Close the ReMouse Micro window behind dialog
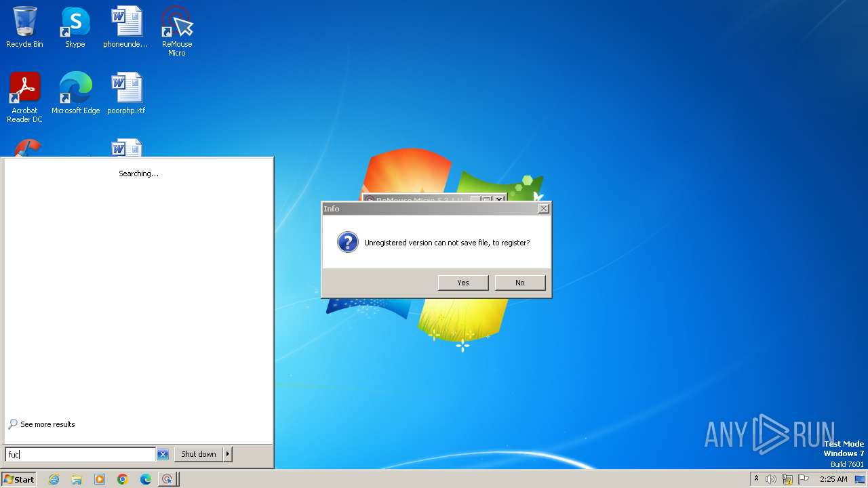This screenshot has width=868, height=488. click(499, 199)
